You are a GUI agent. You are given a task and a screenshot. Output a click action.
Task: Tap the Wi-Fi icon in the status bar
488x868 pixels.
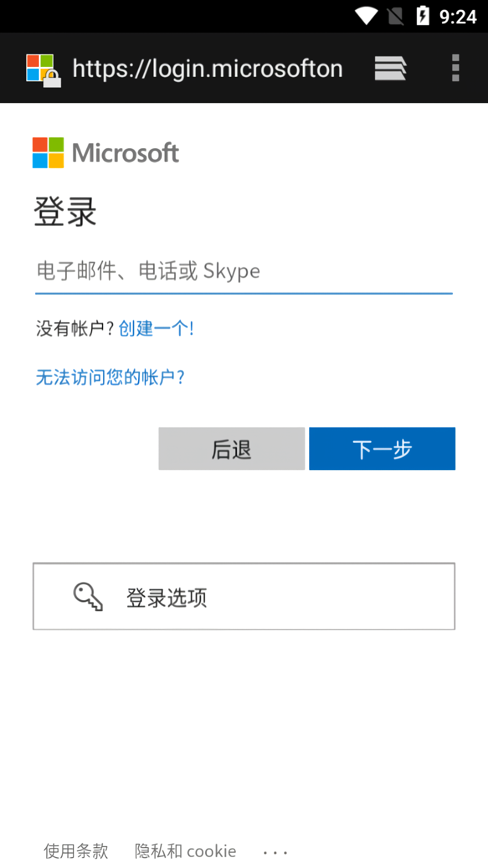[x=366, y=16]
